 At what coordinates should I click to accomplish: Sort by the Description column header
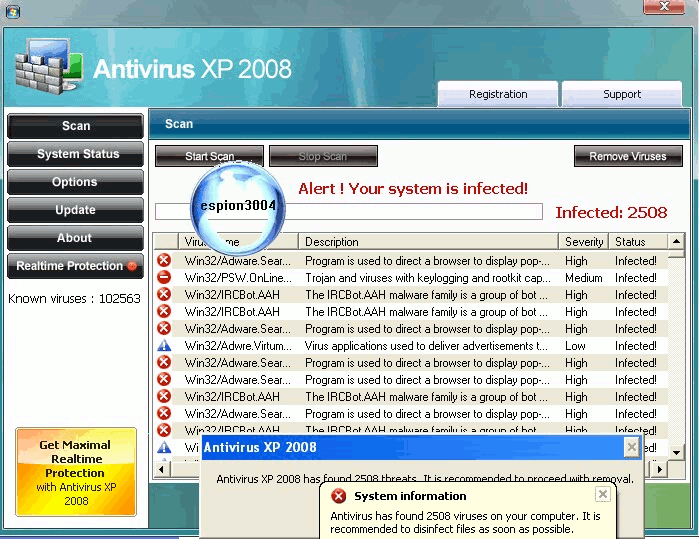pos(428,241)
